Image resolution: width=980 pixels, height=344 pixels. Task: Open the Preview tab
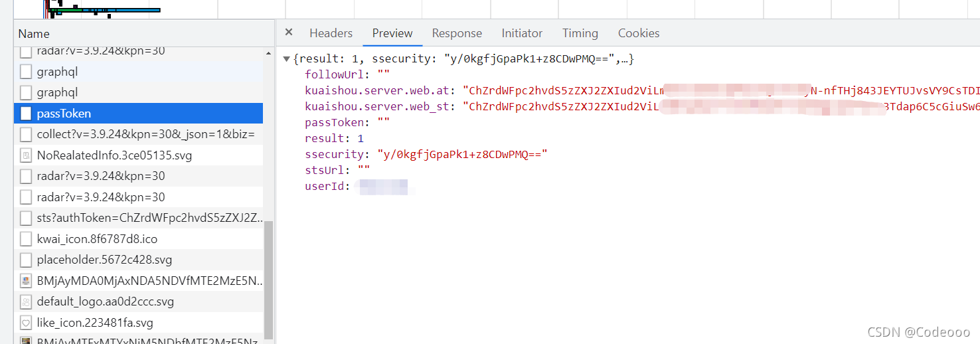pyautogui.click(x=392, y=33)
